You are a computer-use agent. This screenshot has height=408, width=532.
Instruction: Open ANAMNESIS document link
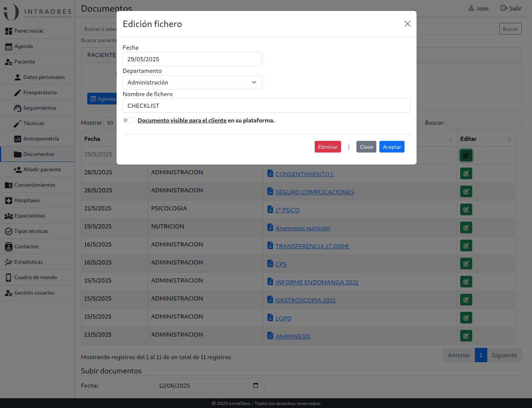293,337
